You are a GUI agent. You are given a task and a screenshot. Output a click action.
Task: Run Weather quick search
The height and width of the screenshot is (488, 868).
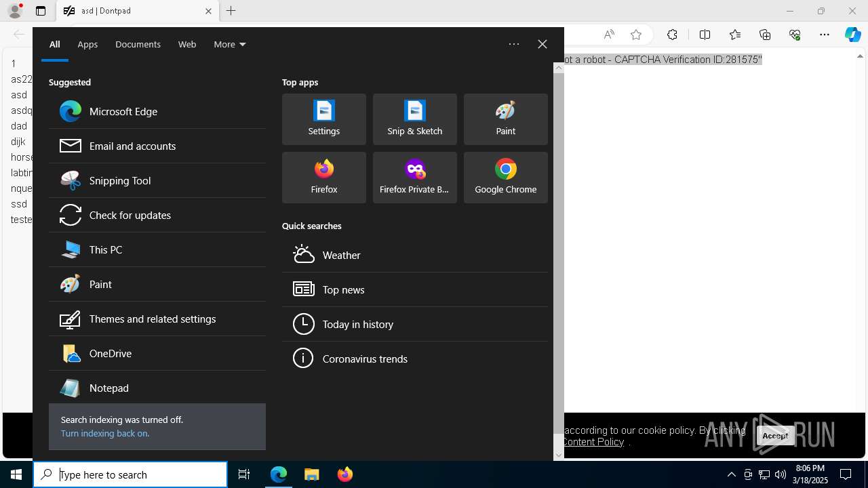point(415,255)
